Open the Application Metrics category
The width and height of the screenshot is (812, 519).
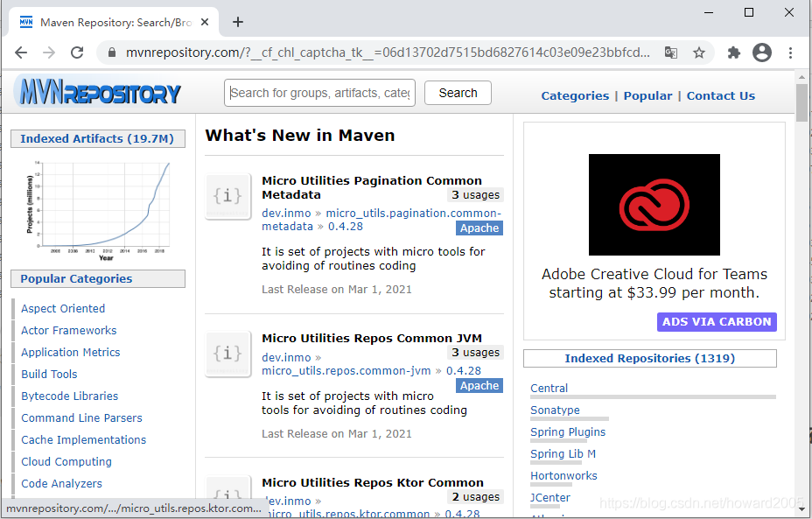(70, 352)
